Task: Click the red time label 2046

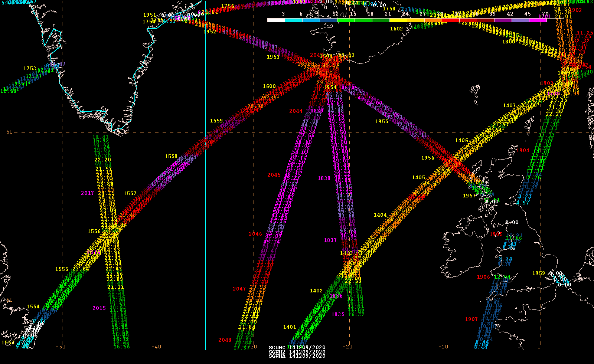Action: click(255, 234)
